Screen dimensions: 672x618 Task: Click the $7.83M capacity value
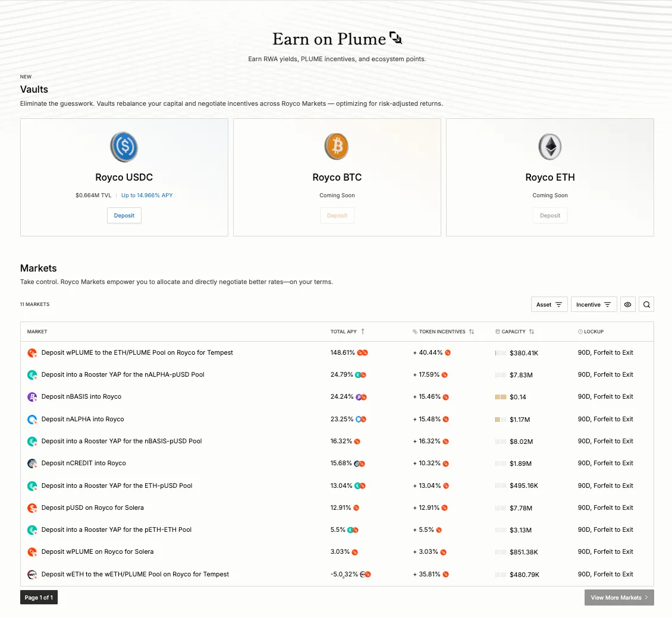[521, 375]
